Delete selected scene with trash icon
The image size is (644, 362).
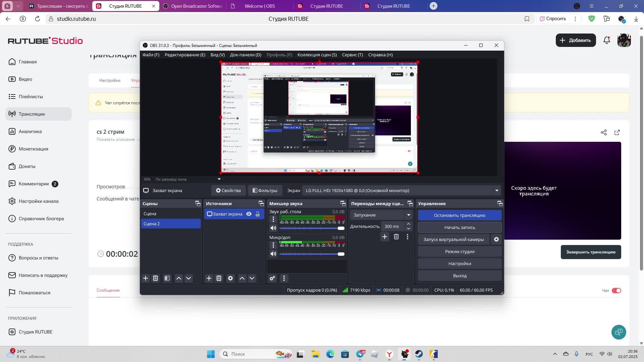coord(155,278)
